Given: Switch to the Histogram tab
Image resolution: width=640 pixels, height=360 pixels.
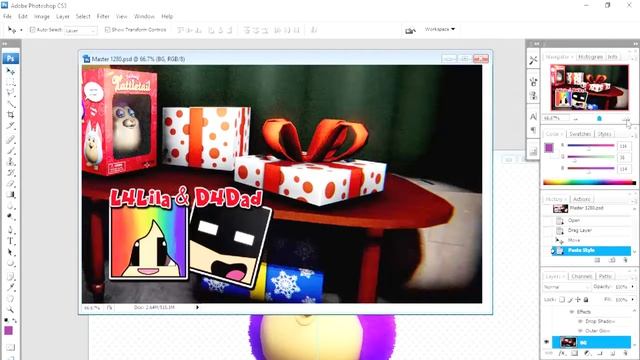Looking at the screenshot, I should tap(590, 57).
